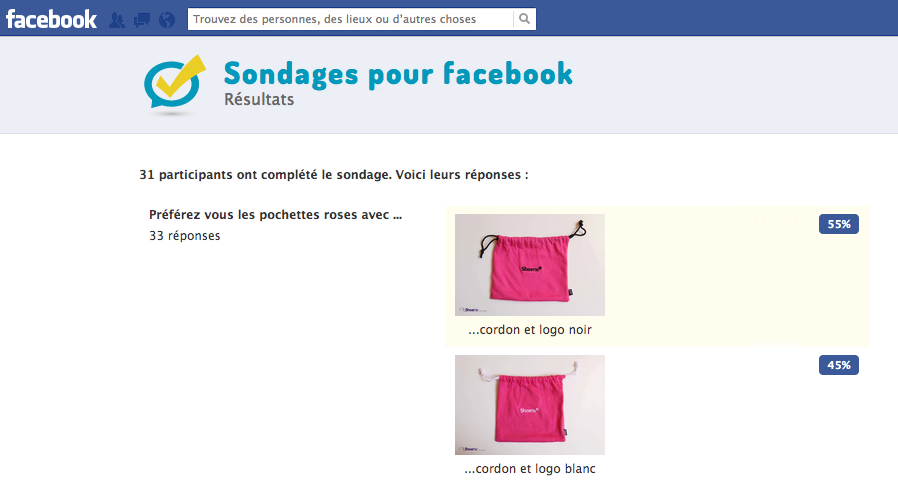
Task: Click the search magnifier button
Action: pyautogui.click(x=524, y=19)
